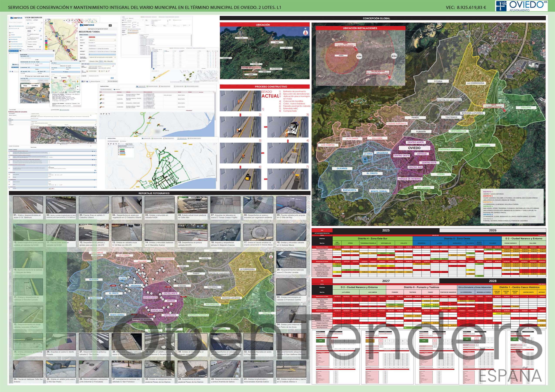Click the fullscreen icon on fleet positions map

click(213, 113)
